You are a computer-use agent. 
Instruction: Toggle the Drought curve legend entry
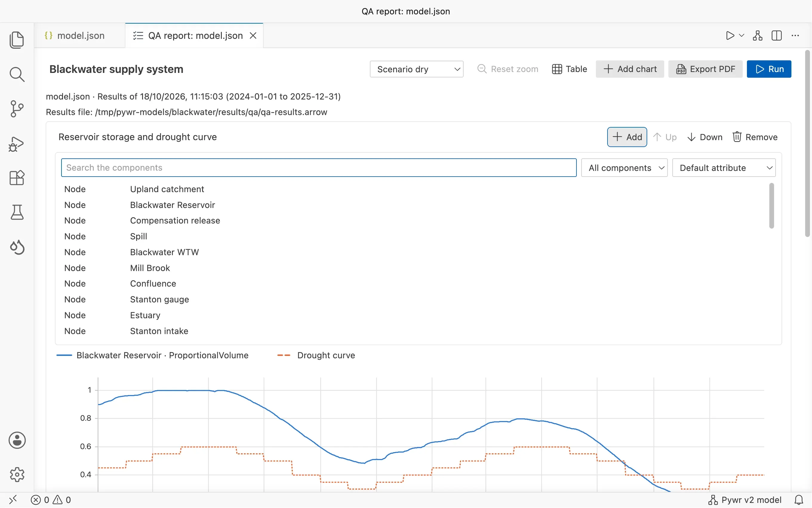click(316, 356)
